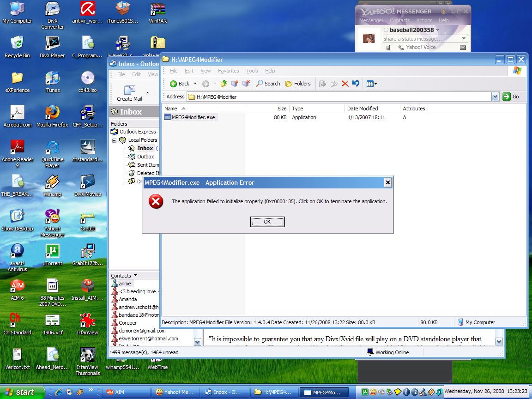Click the AIM 6 desktop icon
Screen dimensions: 532x399
[x=17, y=290]
